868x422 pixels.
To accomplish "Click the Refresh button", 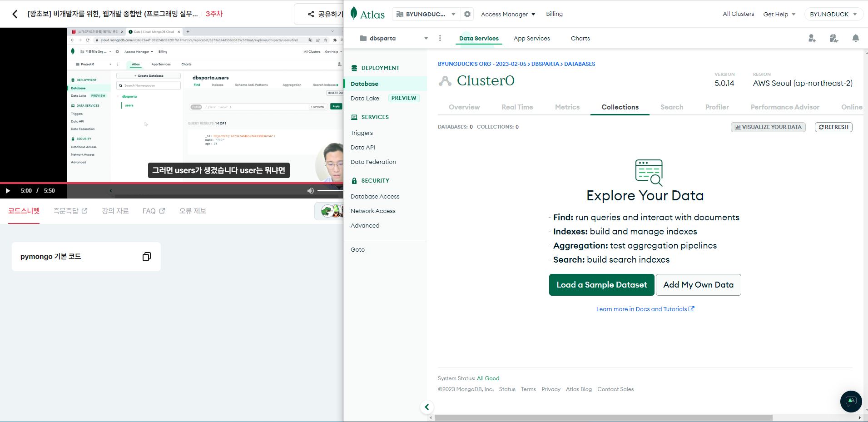I will click(833, 127).
